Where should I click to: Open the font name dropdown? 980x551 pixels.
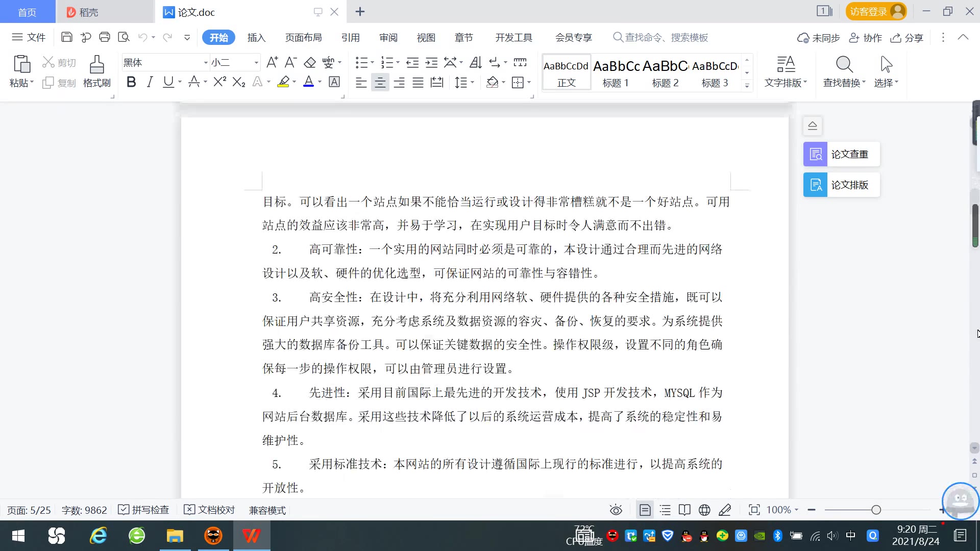click(206, 63)
